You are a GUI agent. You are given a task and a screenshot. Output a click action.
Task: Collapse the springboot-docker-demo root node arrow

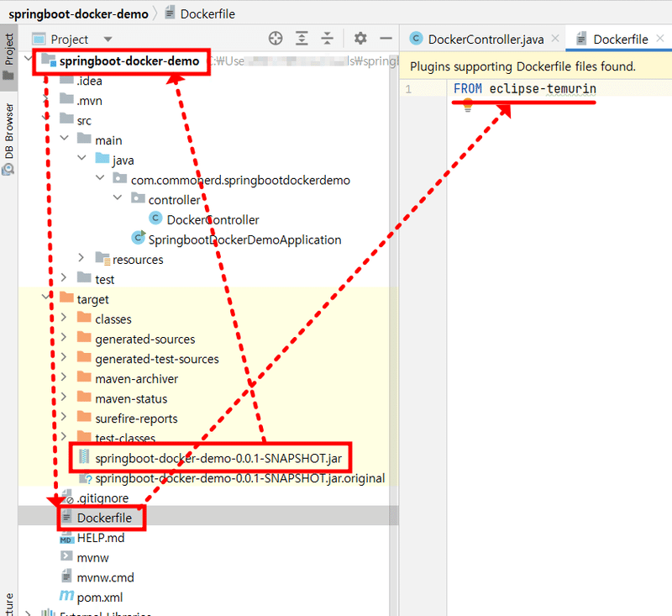[29, 58]
